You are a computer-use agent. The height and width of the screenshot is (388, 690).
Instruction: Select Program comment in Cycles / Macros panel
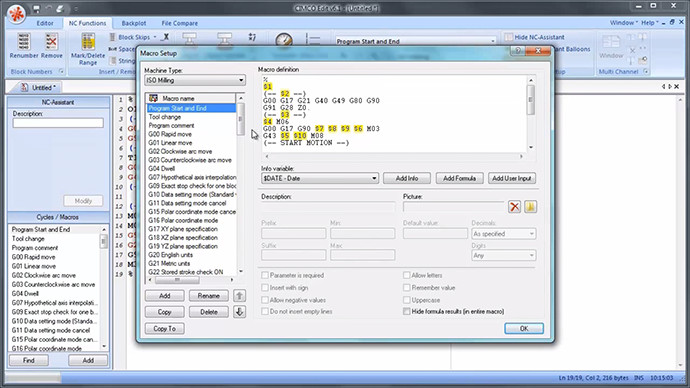click(35, 248)
